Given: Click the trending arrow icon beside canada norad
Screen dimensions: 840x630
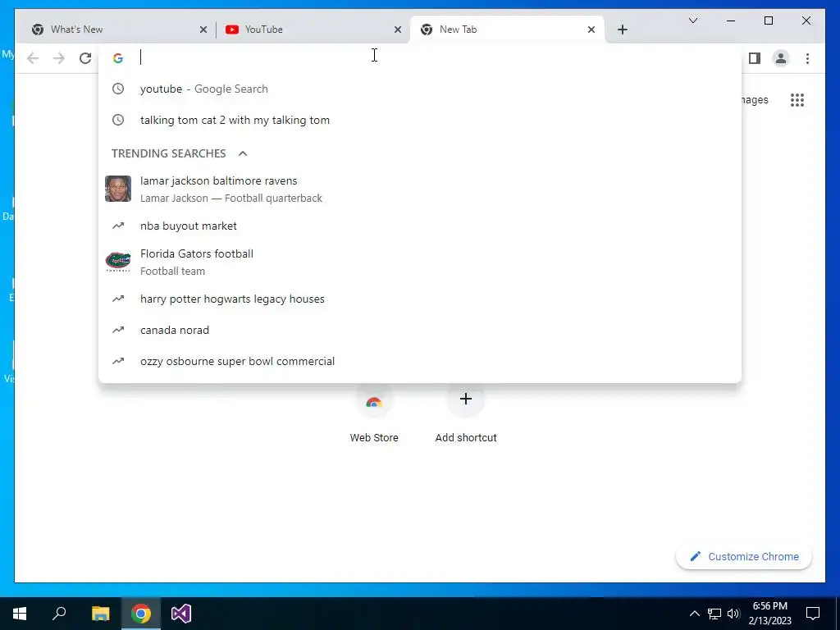Looking at the screenshot, I should pyautogui.click(x=118, y=330).
